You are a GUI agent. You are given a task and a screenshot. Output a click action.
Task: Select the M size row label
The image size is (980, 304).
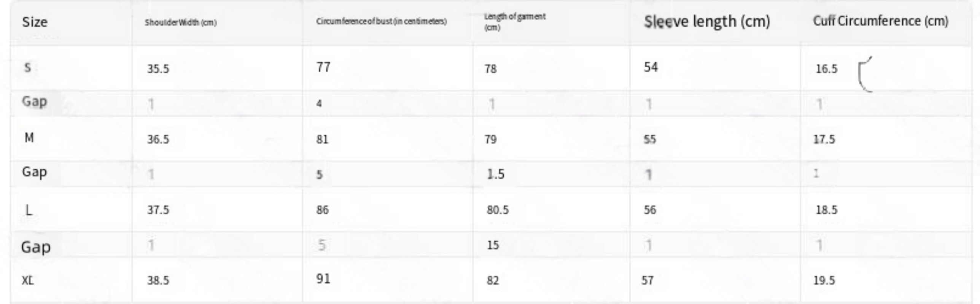coord(29,138)
